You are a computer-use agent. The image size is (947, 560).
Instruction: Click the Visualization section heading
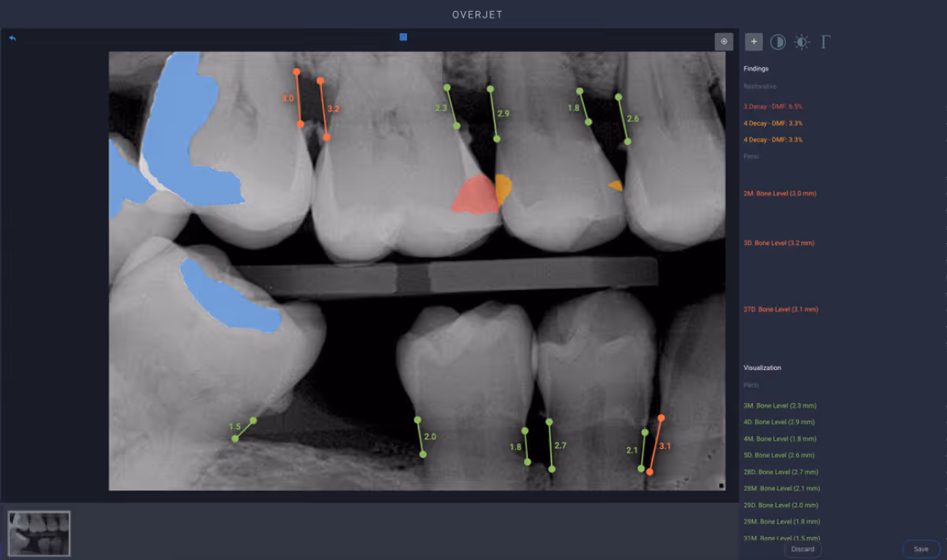coord(762,368)
